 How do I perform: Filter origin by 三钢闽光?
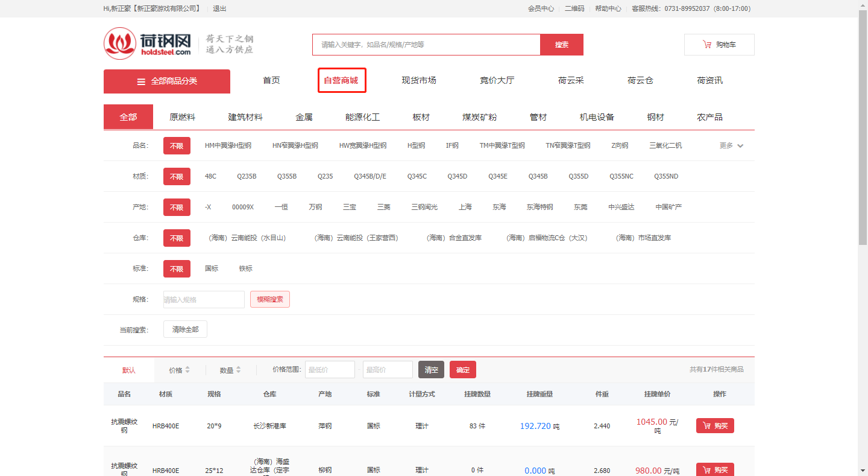tap(424, 207)
